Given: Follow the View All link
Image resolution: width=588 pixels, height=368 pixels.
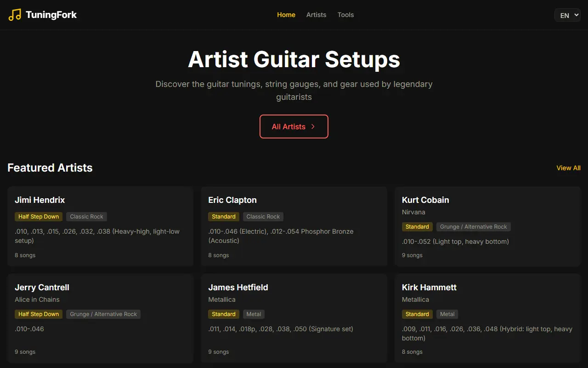Looking at the screenshot, I should [x=569, y=168].
